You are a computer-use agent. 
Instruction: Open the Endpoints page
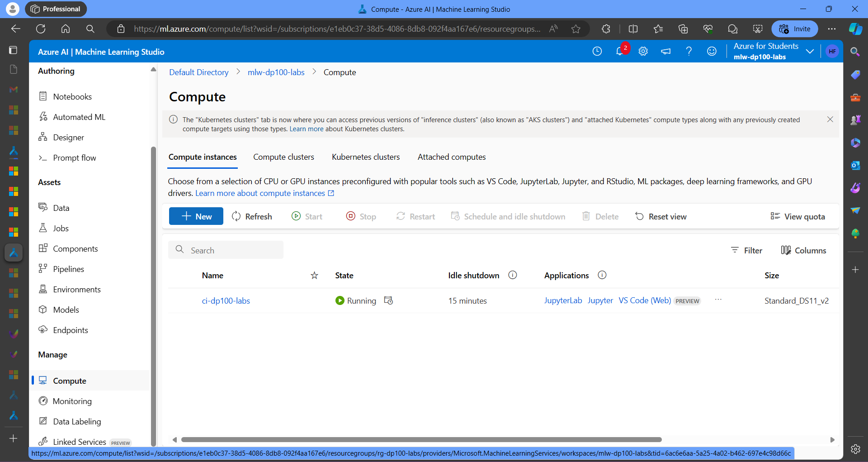pyautogui.click(x=63, y=330)
